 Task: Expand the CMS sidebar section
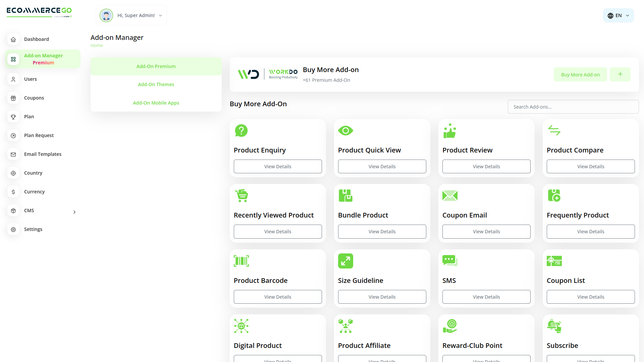click(x=74, y=212)
